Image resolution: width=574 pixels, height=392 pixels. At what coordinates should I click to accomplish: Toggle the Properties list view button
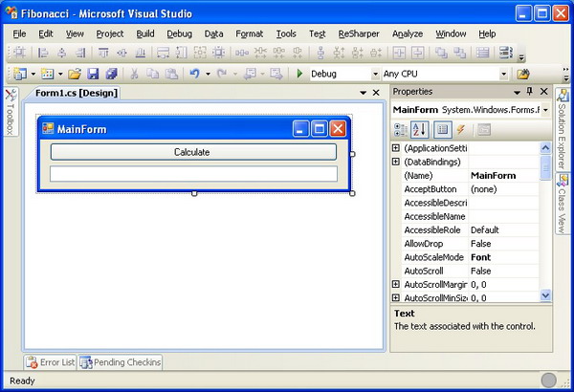coord(443,130)
